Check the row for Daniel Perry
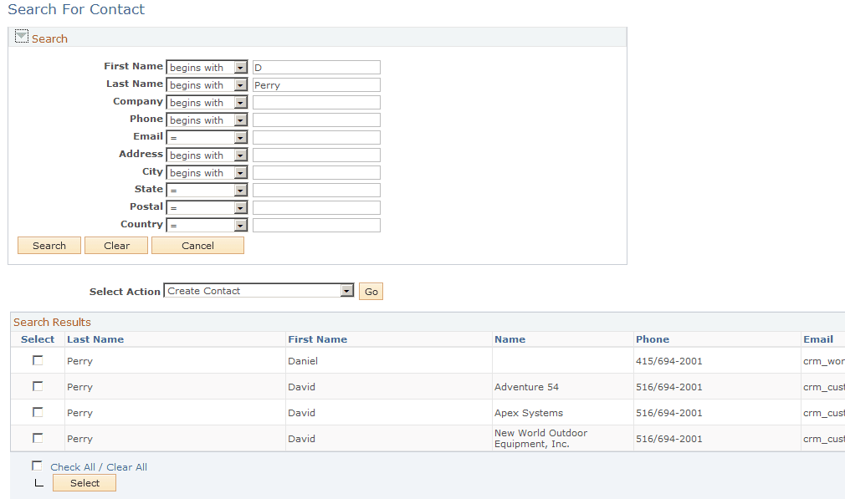This screenshot has width=845, height=504. coord(37,360)
